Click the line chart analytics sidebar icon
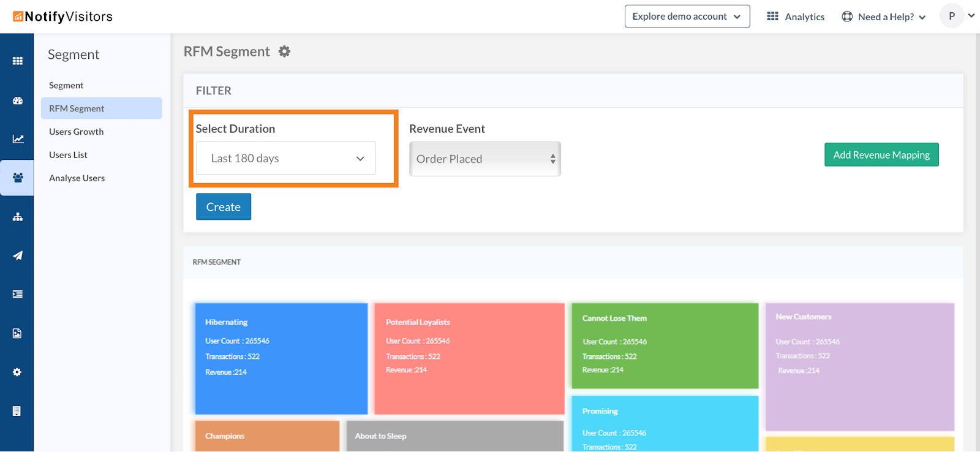This screenshot has height=452, width=980. coord(18,139)
